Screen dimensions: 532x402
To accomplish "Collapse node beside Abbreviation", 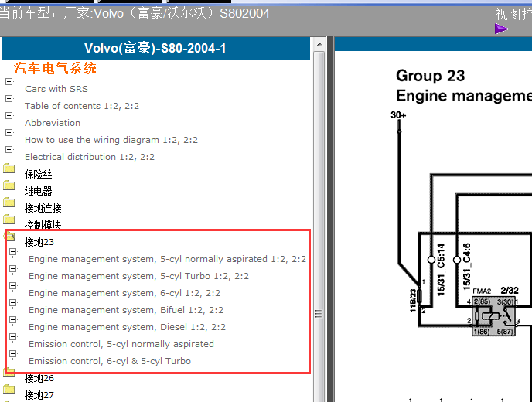I will (x=9, y=116).
